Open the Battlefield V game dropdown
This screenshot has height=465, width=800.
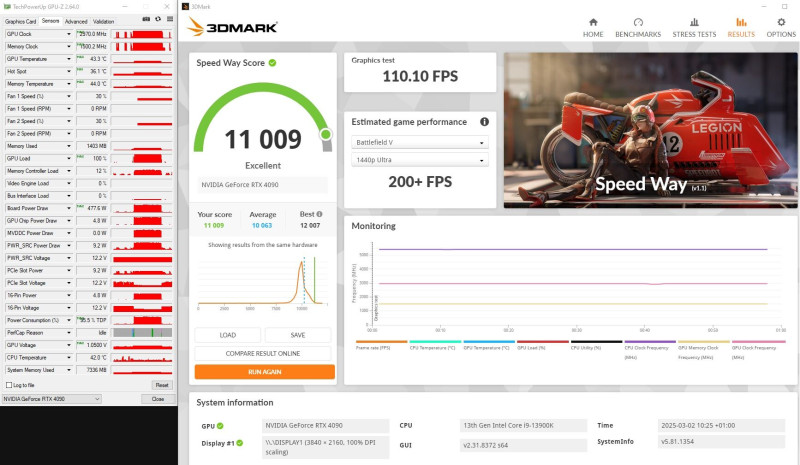419,142
